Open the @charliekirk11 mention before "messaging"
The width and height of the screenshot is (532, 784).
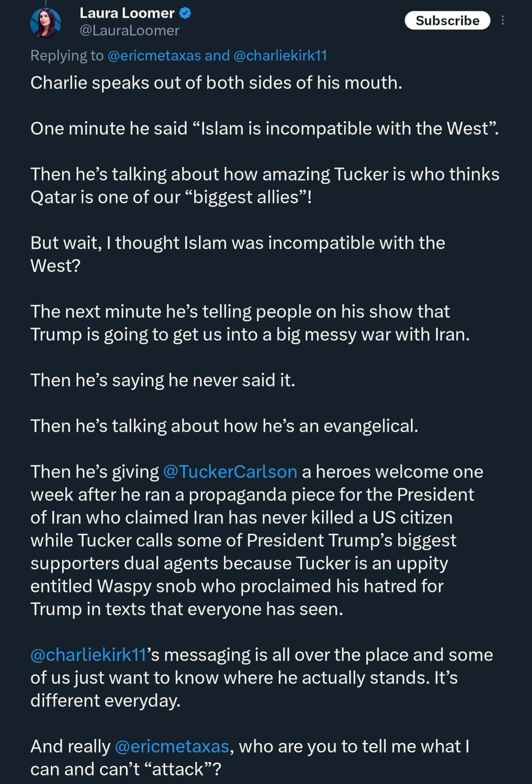[x=88, y=654]
